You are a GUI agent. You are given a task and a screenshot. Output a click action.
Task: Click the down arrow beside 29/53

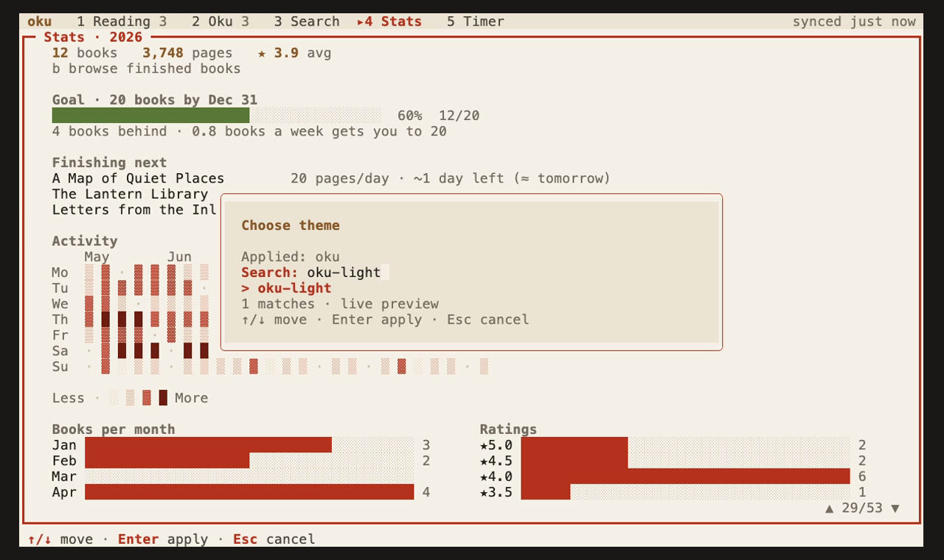pos(895,508)
